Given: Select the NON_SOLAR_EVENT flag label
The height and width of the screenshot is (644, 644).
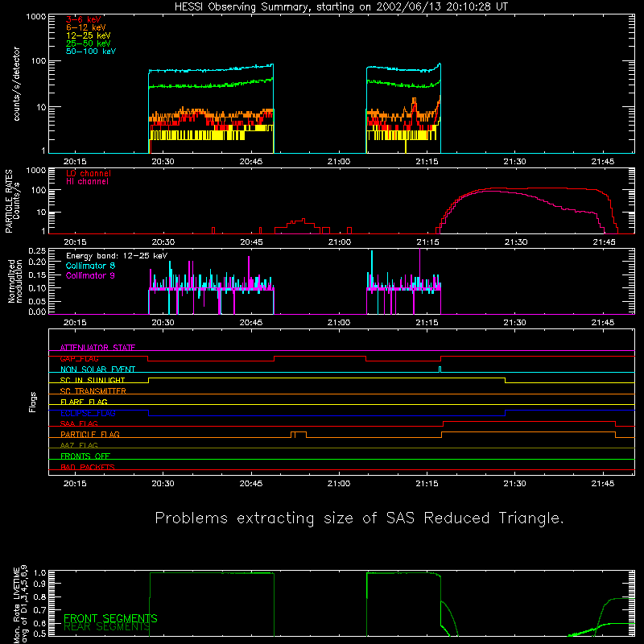Looking at the screenshot, I should coord(97,369).
